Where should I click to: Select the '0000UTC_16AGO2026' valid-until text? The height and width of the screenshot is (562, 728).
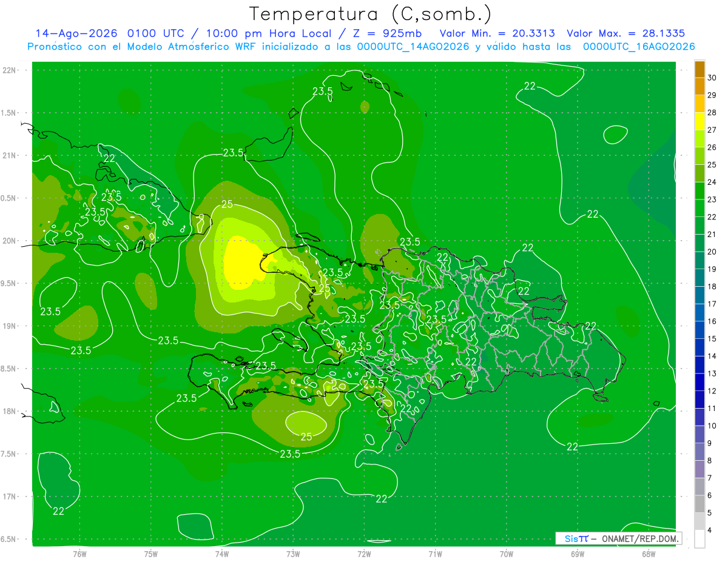[638, 47]
